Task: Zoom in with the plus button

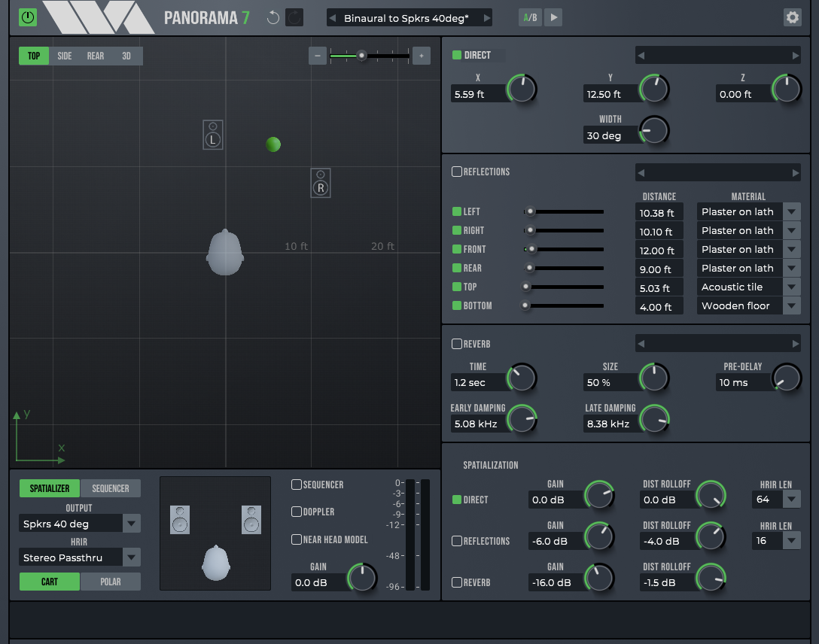Action: click(422, 56)
